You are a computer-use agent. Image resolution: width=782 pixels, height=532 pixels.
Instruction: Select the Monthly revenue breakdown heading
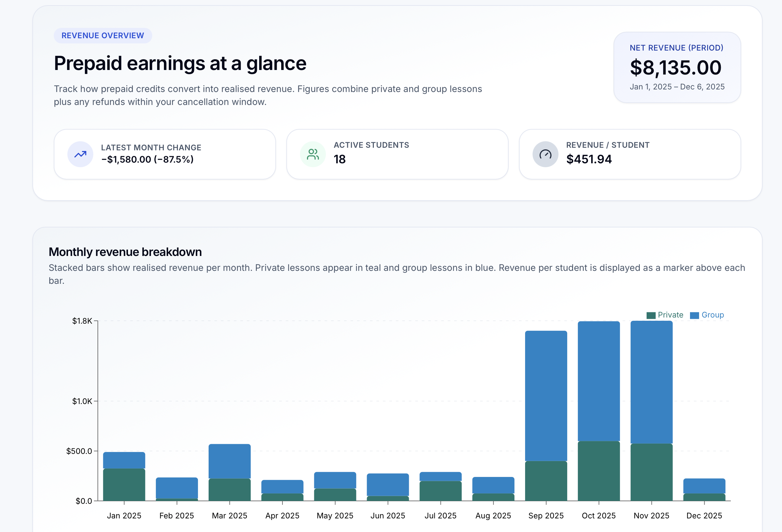click(125, 251)
